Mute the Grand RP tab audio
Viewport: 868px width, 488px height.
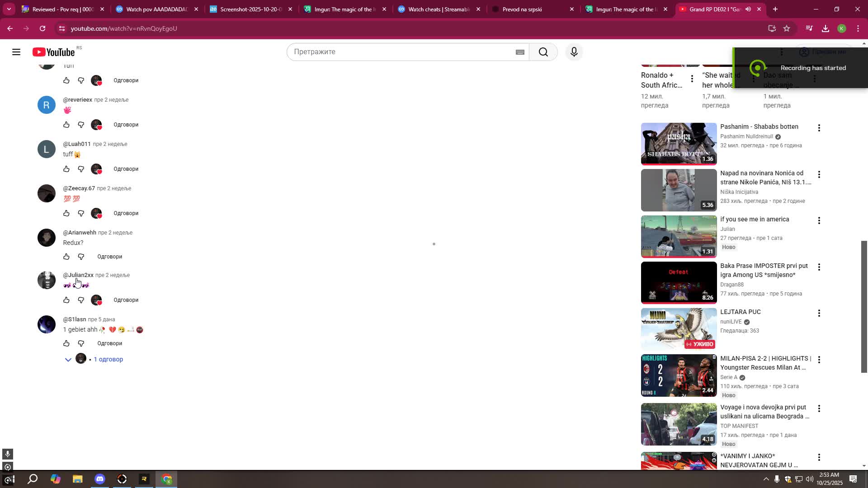point(748,9)
